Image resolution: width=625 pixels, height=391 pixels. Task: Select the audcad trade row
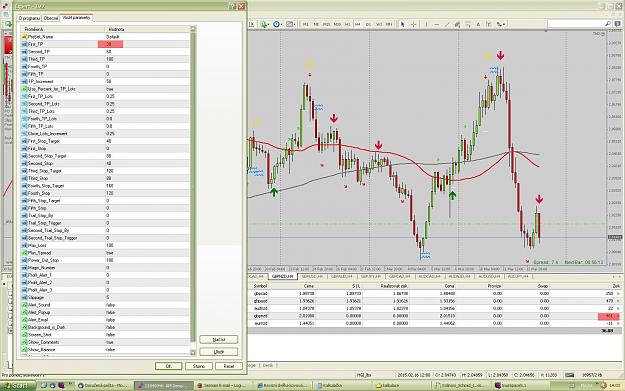pos(434,308)
